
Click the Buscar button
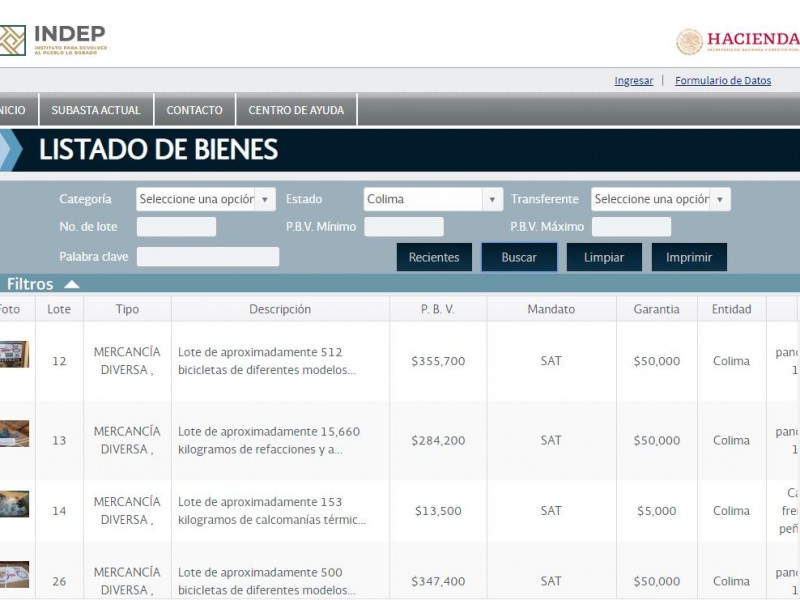(x=519, y=257)
